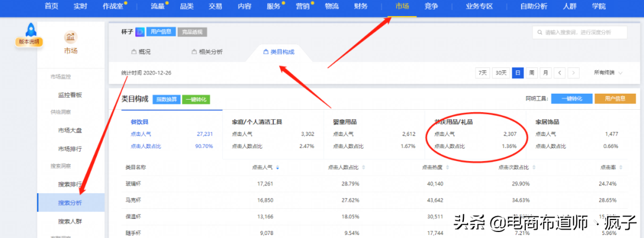Select the 节庆用品/礼品 category card
The width and height of the screenshot is (644, 238).
pos(475,134)
